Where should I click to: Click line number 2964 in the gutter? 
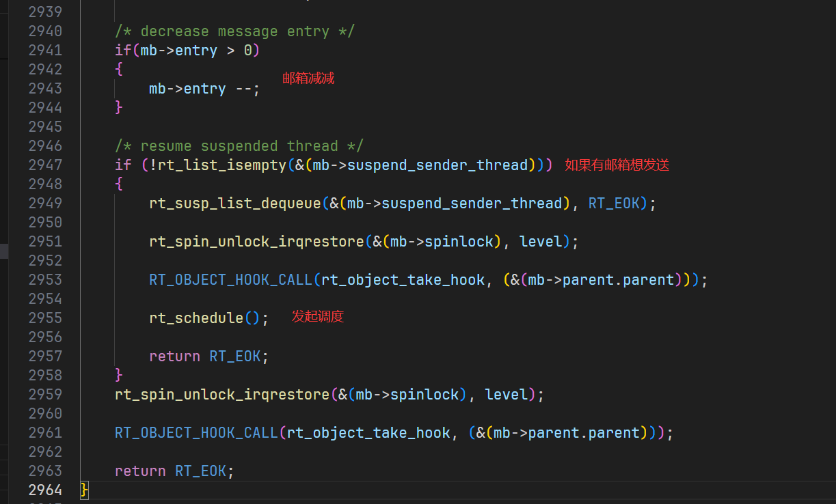tap(45, 490)
